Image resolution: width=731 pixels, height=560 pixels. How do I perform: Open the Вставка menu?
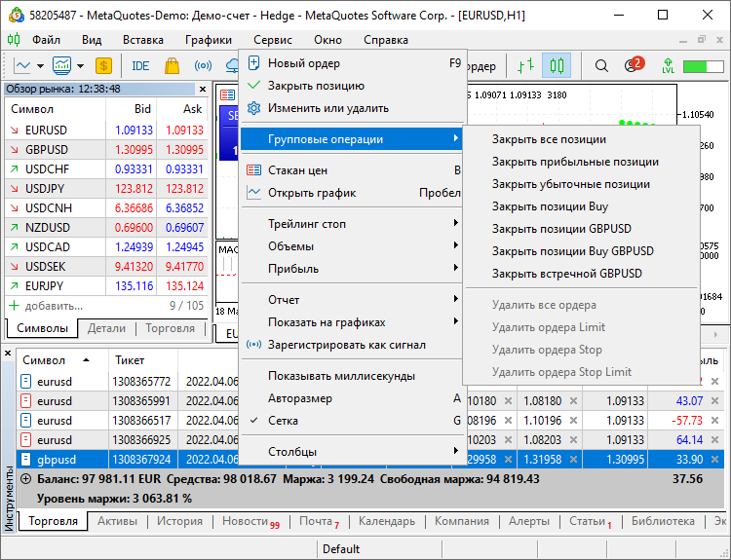[143, 40]
